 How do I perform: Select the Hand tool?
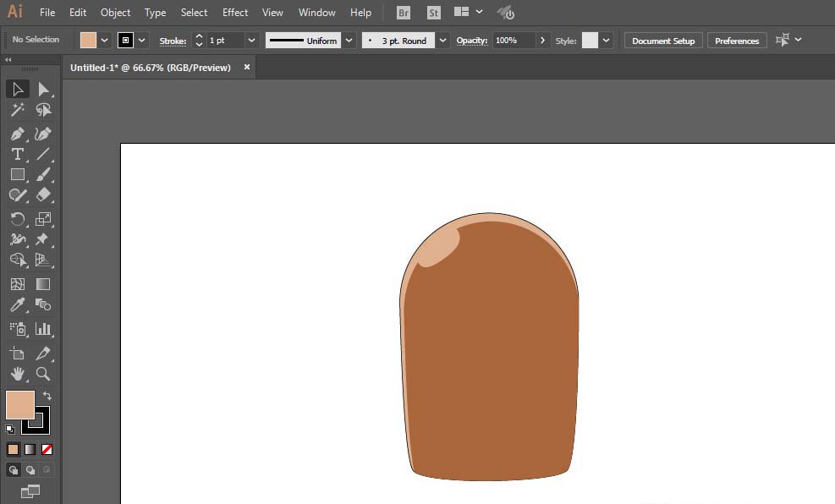pyautogui.click(x=17, y=374)
